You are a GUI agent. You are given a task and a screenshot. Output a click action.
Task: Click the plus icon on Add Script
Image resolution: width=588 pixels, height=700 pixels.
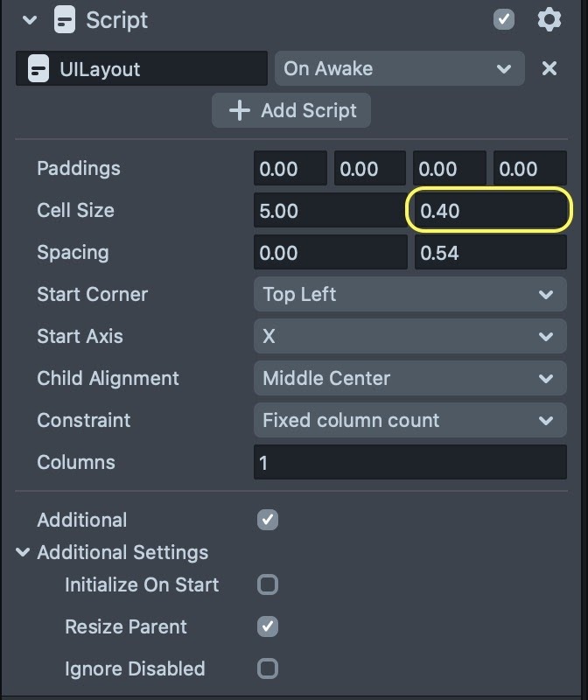pos(238,110)
